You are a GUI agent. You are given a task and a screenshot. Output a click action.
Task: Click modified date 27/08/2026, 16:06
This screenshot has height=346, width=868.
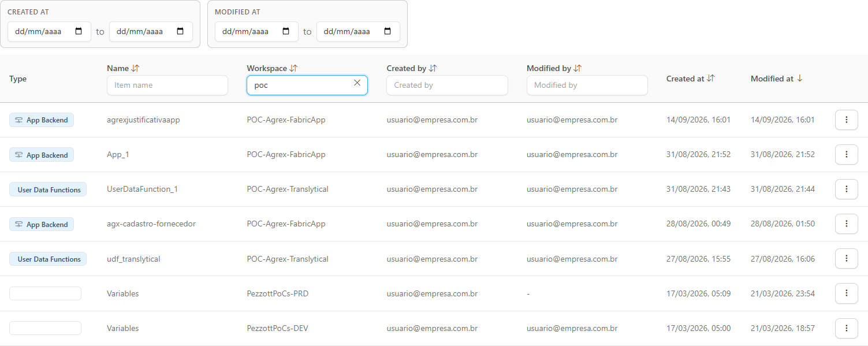tap(783, 259)
